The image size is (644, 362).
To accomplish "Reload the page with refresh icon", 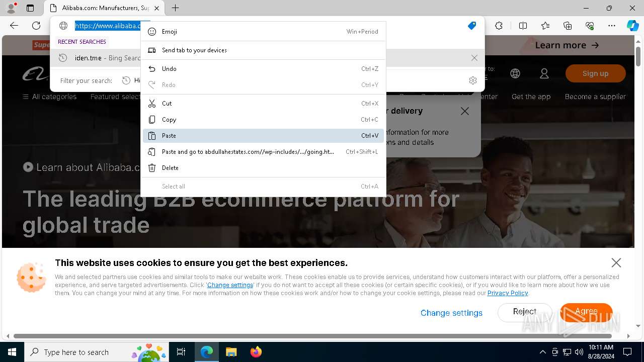I will click(36, 26).
